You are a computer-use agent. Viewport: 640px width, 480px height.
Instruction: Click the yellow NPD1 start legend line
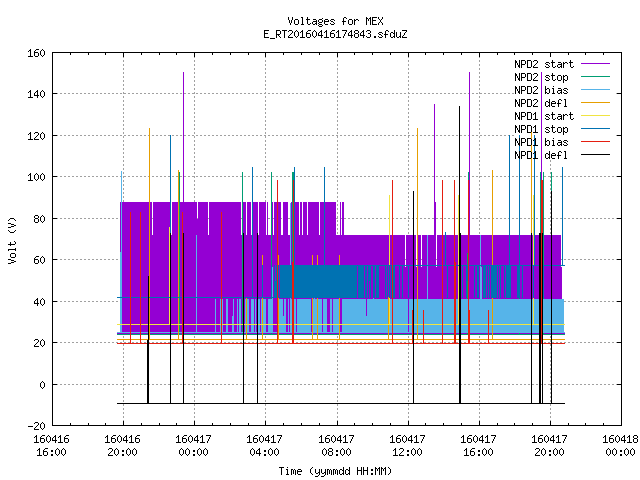[595, 116]
